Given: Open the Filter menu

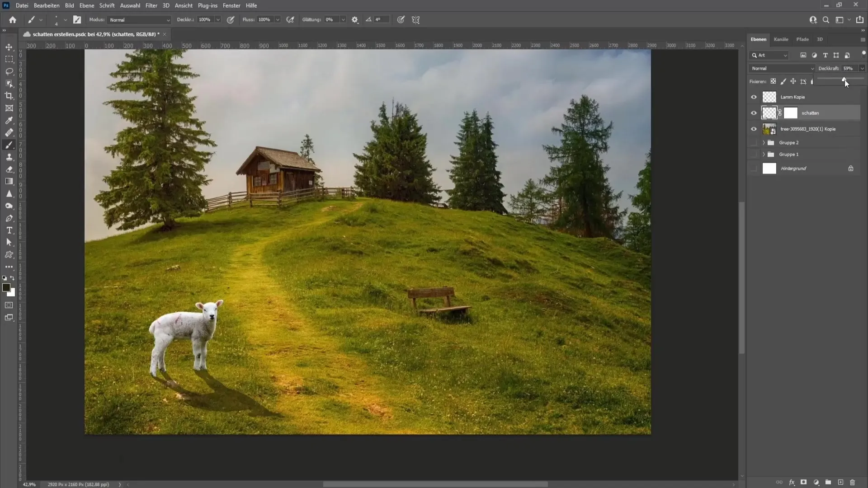Looking at the screenshot, I should pos(151,5).
